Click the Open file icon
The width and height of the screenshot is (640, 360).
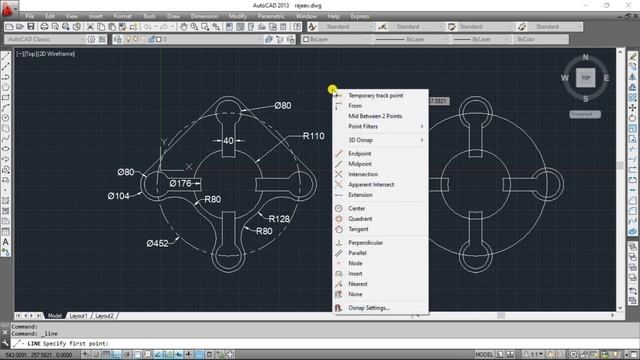point(20,27)
